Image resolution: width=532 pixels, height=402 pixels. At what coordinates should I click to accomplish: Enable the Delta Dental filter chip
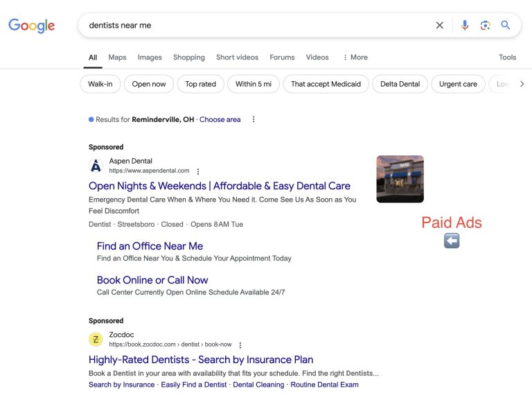(400, 84)
